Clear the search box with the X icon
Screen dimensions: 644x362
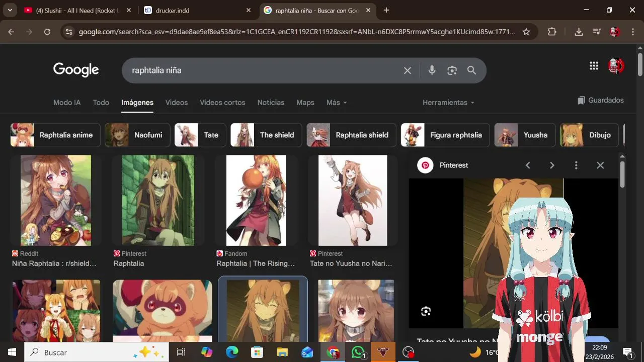click(408, 70)
